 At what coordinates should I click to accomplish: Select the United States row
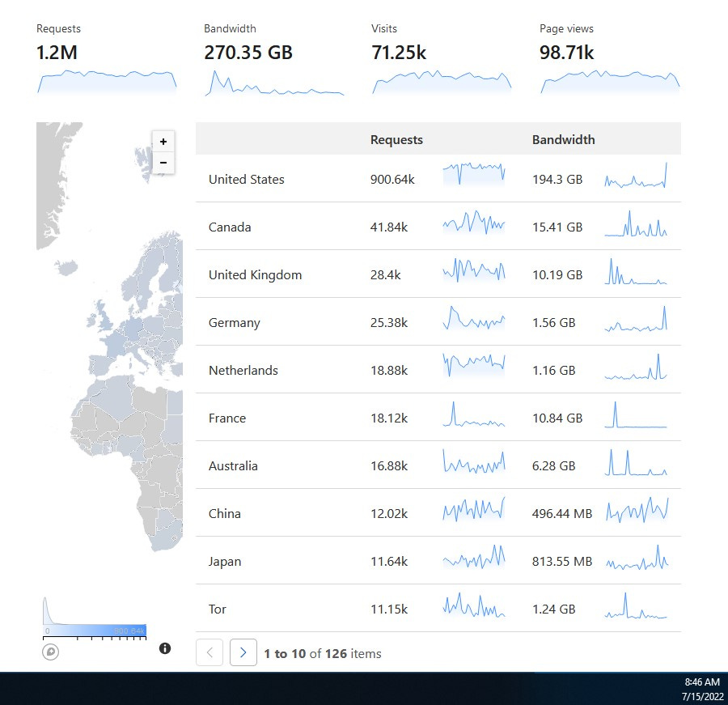pos(438,179)
